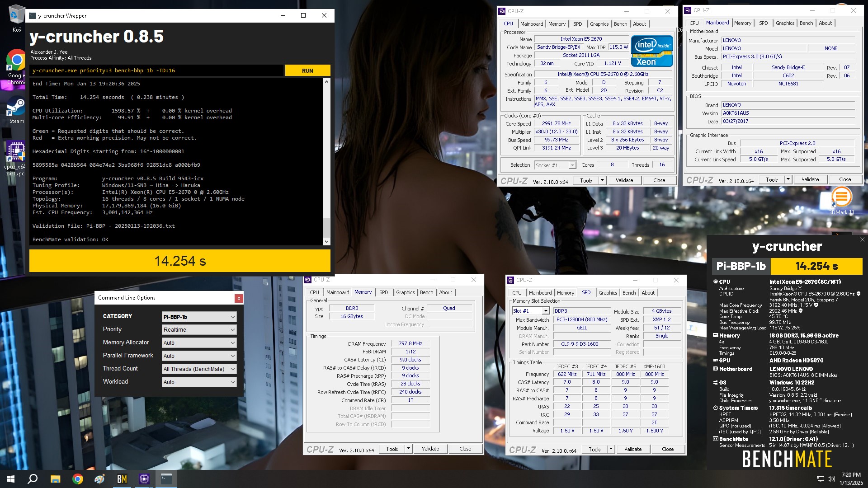Screen dimensions: 868x488
Task: Click Validate in CPU-Z CPU window
Action: [624, 180]
